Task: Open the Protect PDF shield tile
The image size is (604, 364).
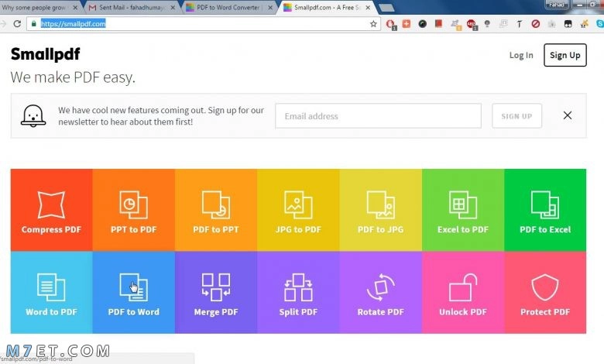Action: pyautogui.click(x=545, y=292)
